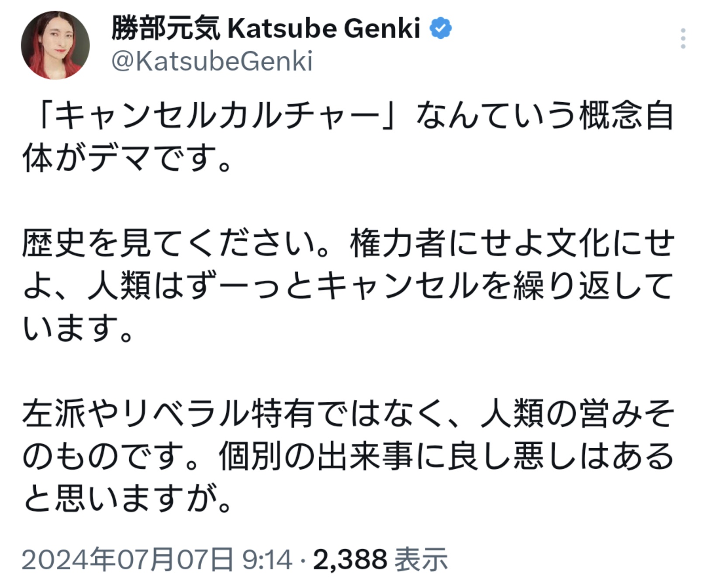Click the 表示 views label
This screenshot has height=588, width=718.
click(421, 560)
